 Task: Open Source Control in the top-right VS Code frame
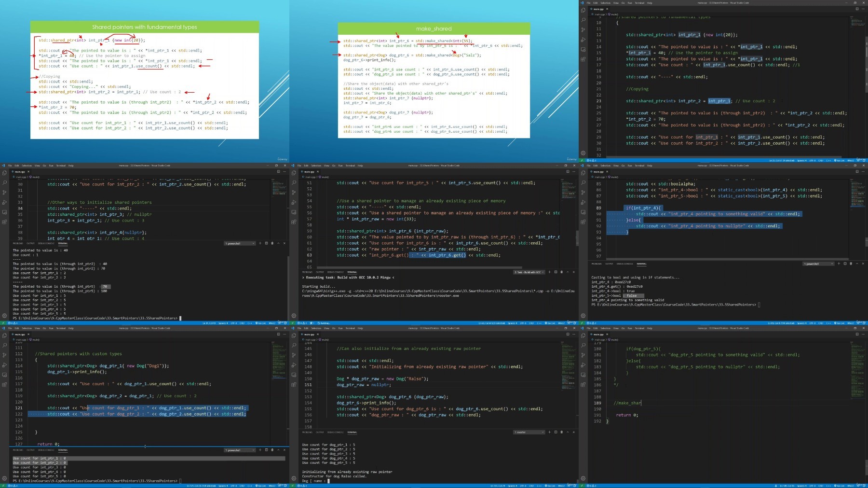583,30
